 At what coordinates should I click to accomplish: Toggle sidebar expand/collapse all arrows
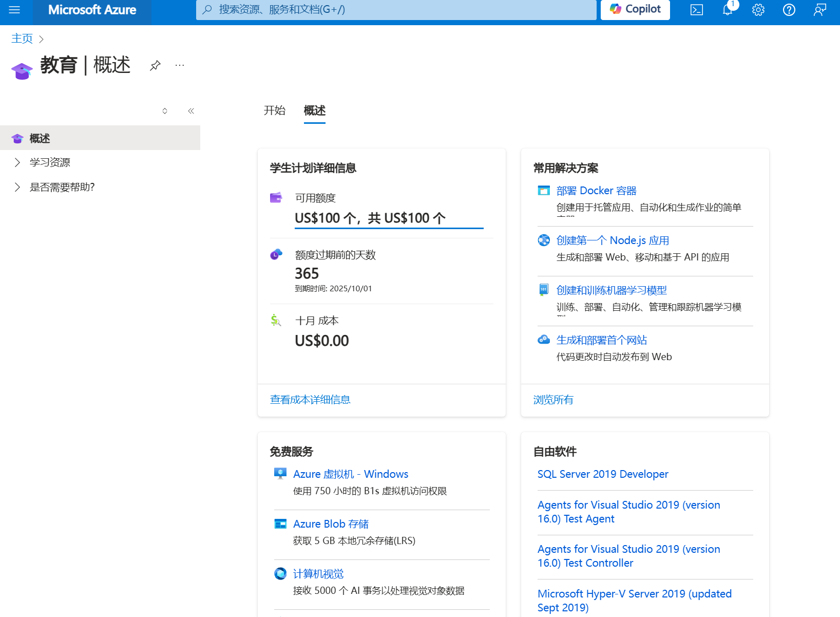tap(165, 111)
